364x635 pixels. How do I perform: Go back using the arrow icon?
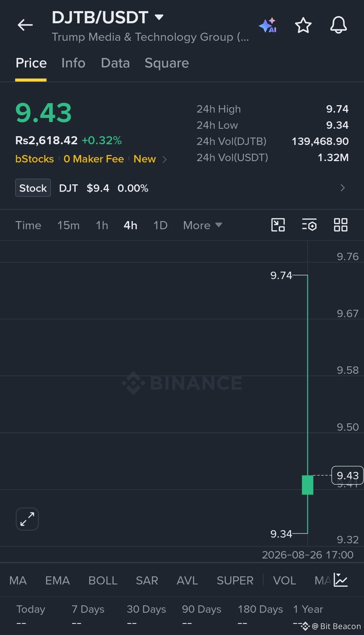point(25,25)
